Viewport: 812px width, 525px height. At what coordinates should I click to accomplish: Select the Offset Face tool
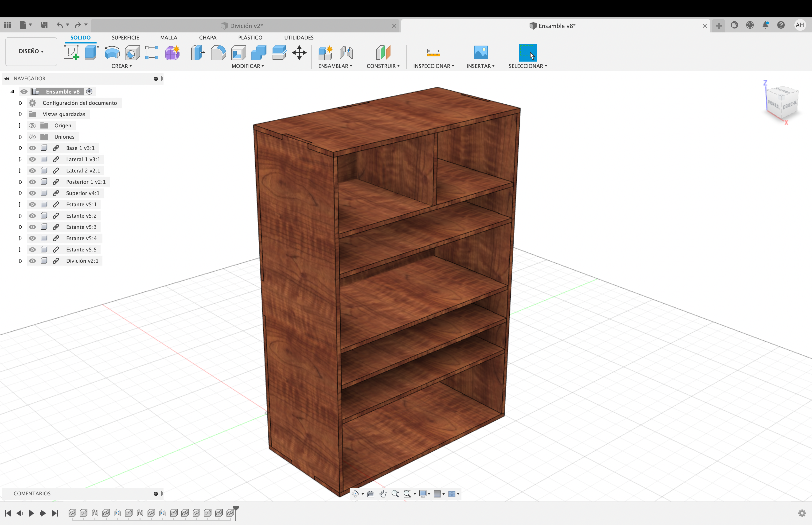tap(279, 53)
